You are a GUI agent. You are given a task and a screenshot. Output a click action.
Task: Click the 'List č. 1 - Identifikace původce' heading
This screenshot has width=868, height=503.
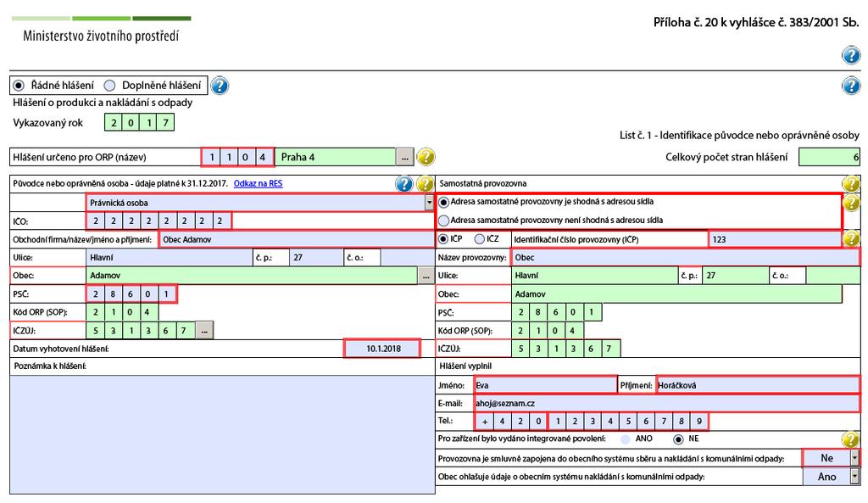pos(739,135)
